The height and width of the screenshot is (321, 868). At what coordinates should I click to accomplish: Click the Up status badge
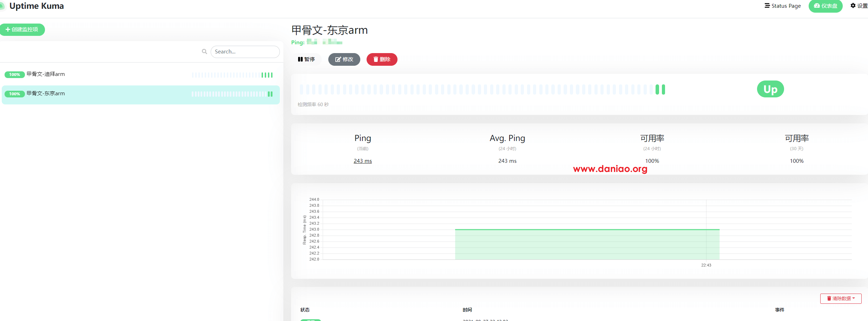click(x=770, y=89)
